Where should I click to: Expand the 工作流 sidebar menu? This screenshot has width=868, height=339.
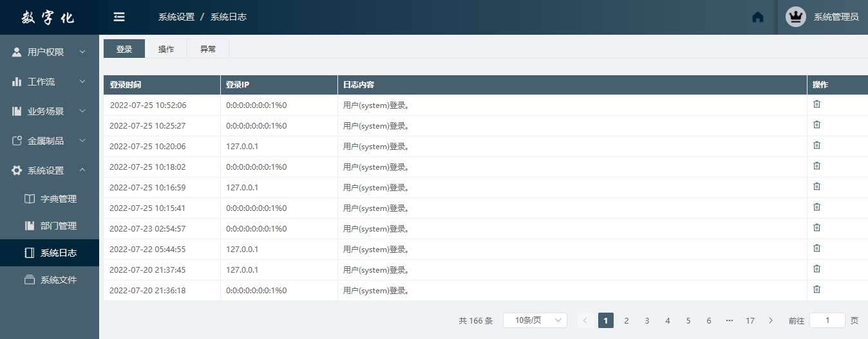[50, 82]
